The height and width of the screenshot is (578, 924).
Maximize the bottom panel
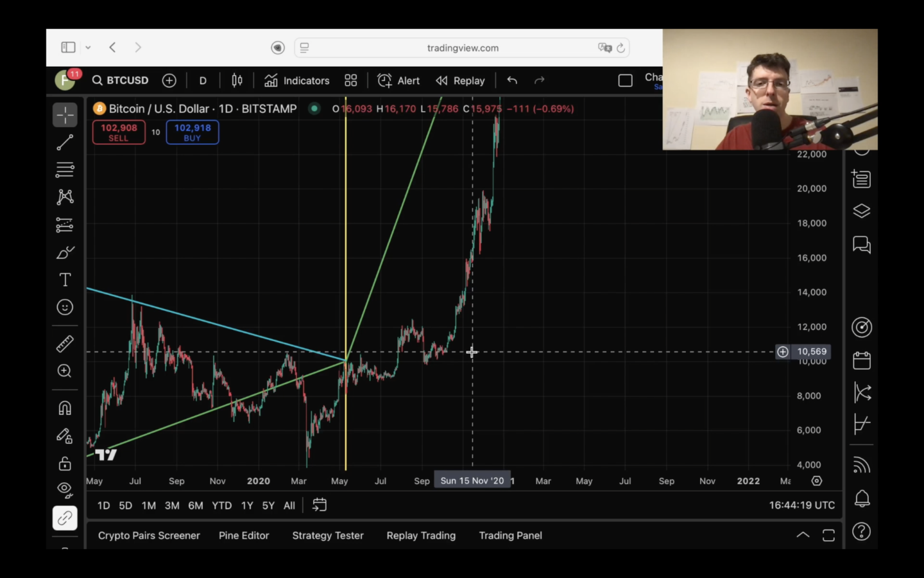click(x=829, y=535)
